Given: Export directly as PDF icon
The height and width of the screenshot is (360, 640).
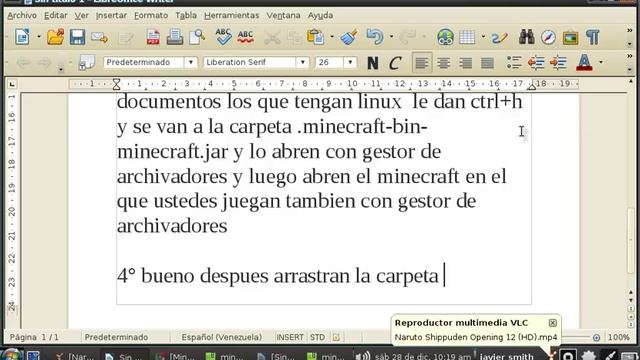Looking at the screenshot, I should [x=153, y=38].
